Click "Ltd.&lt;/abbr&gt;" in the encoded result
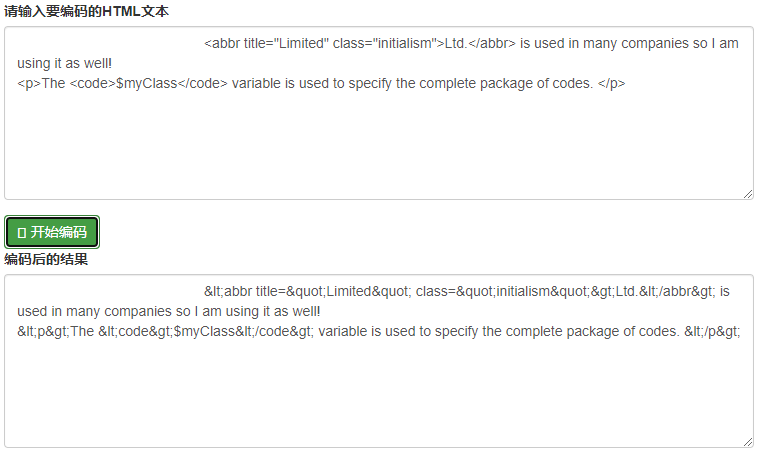 click(666, 292)
